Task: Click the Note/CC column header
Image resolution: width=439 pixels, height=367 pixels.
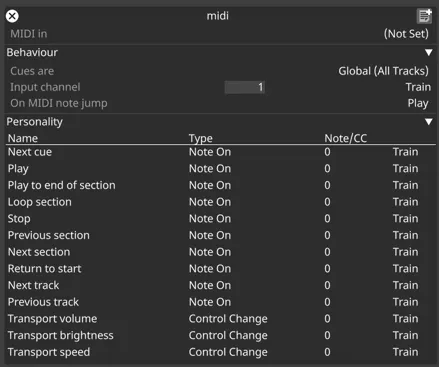Action: pyautogui.click(x=346, y=138)
